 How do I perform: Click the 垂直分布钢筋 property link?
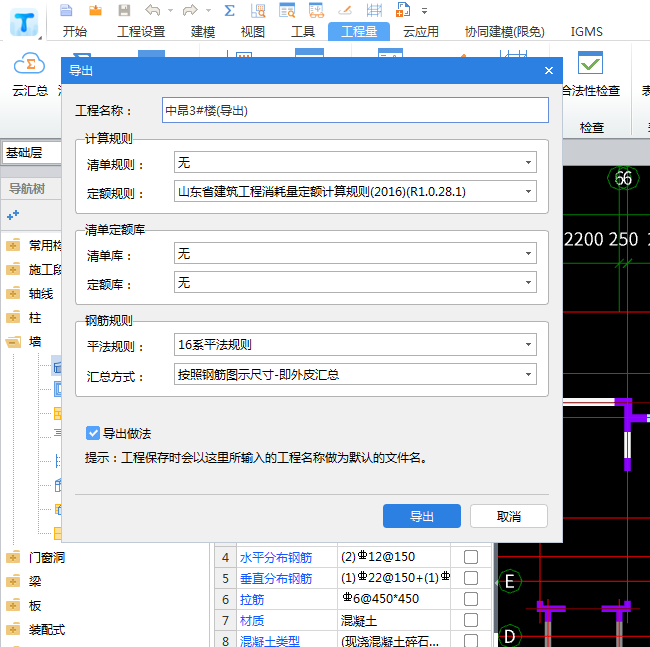click(x=276, y=578)
